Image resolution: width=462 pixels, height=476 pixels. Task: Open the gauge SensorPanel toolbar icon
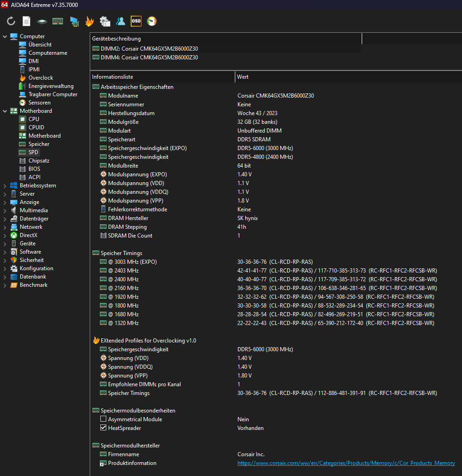click(152, 21)
